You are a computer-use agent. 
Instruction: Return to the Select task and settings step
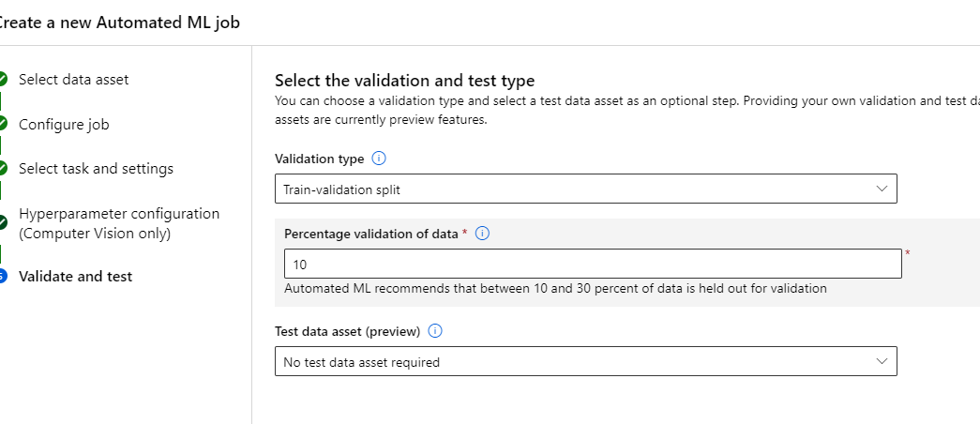click(x=96, y=169)
